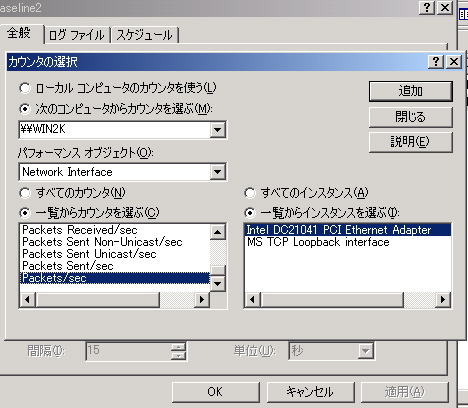The width and height of the screenshot is (468, 408).
Task: Click the ¥¥WIN2K computer name field
Action: (115, 130)
